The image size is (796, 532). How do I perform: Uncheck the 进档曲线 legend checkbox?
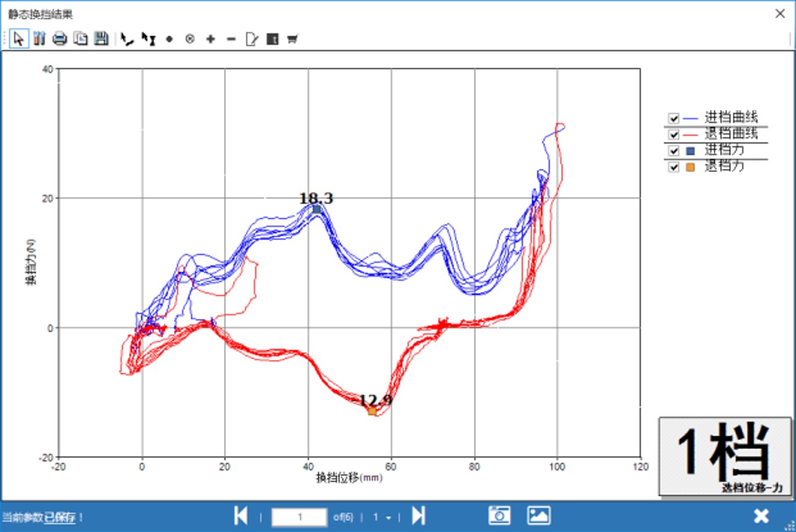(674, 119)
